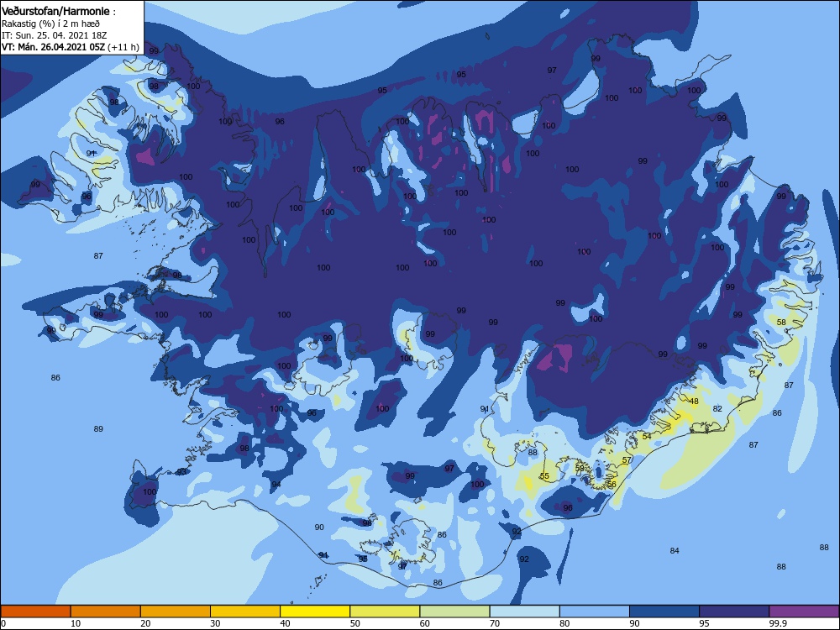This screenshot has width=840, height=630.
Task: Click the '70' legend scale label
Action: click(x=495, y=623)
